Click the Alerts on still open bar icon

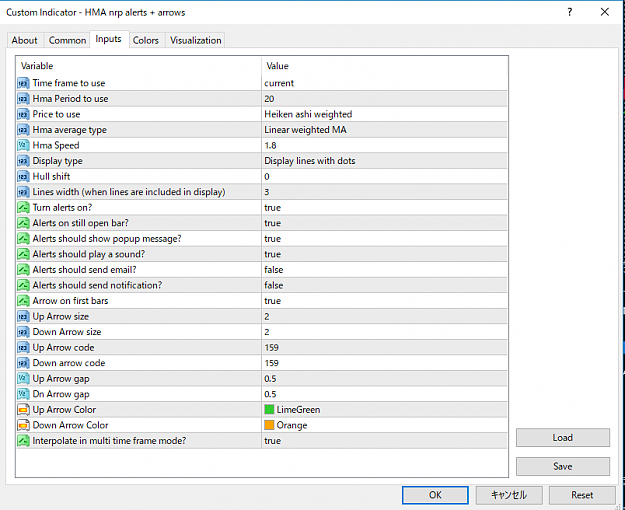click(x=23, y=223)
